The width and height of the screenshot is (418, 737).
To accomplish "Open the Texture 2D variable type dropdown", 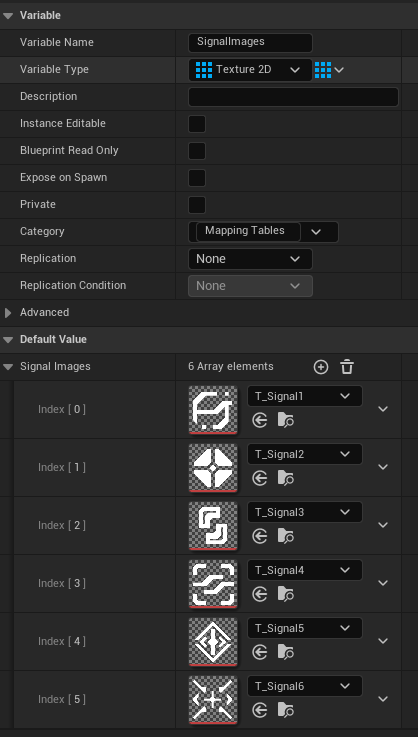I will pos(251,70).
